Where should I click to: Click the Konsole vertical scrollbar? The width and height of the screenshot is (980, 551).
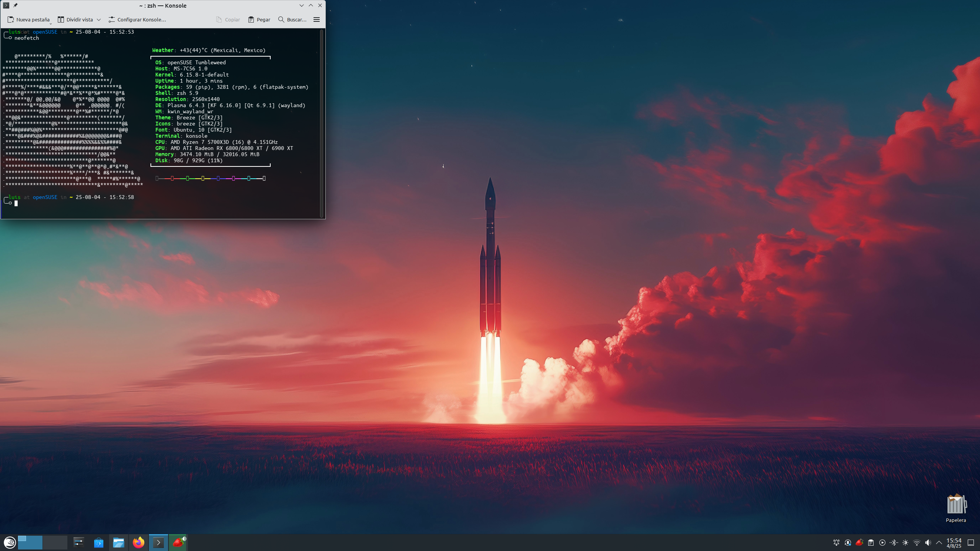pyautogui.click(x=322, y=123)
